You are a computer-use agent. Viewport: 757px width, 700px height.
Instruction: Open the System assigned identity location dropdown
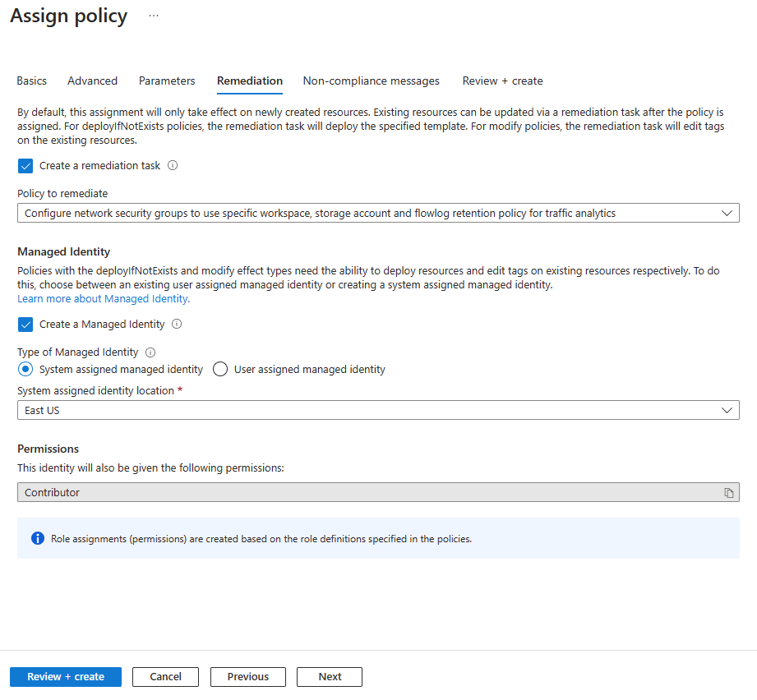tap(378, 410)
